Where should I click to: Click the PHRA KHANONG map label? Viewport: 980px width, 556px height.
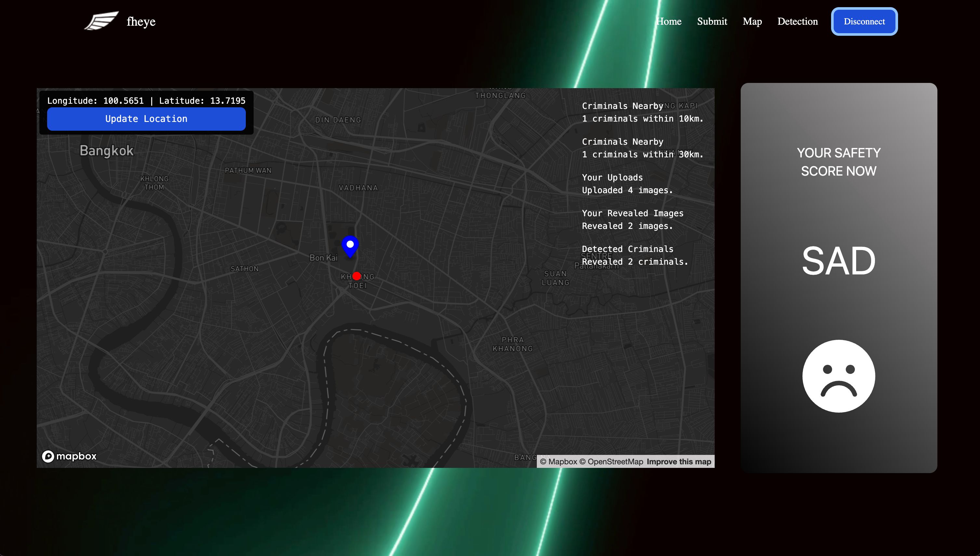(x=513, y=344)
